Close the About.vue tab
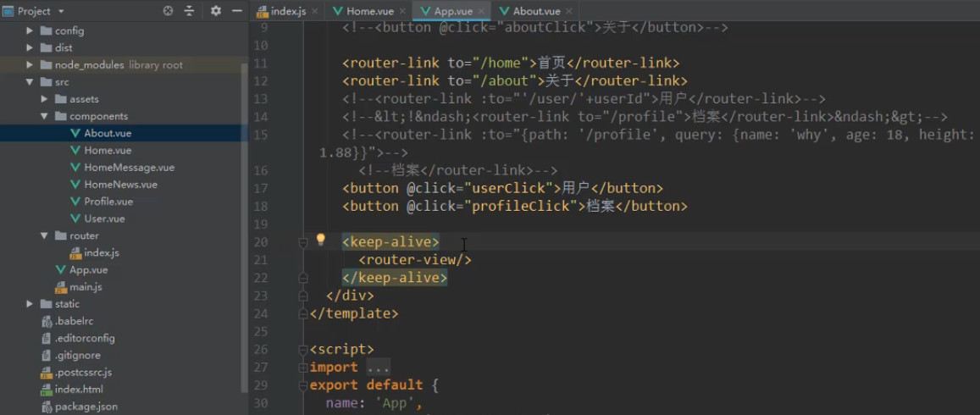 568,11
